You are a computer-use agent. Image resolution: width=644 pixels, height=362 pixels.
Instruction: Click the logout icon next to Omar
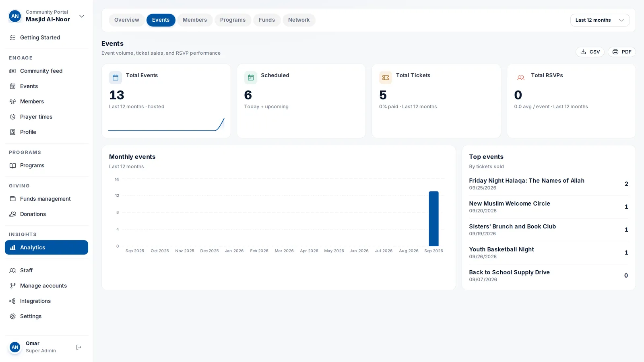coord(78,347)
